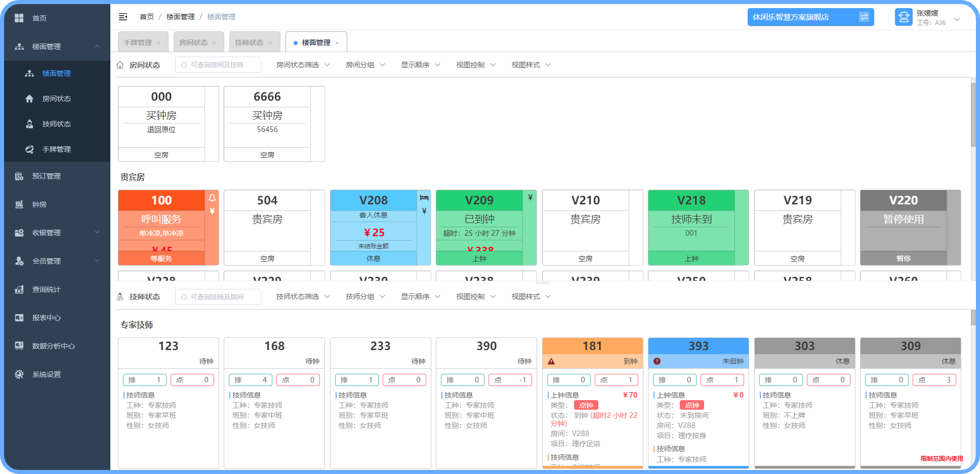Image resolution: width=980 pixels, height=474 pixels.
Task: Open 视图控制 dropdown in technician status toolbar
Action: pyautogui.click(x=475, y=296)
